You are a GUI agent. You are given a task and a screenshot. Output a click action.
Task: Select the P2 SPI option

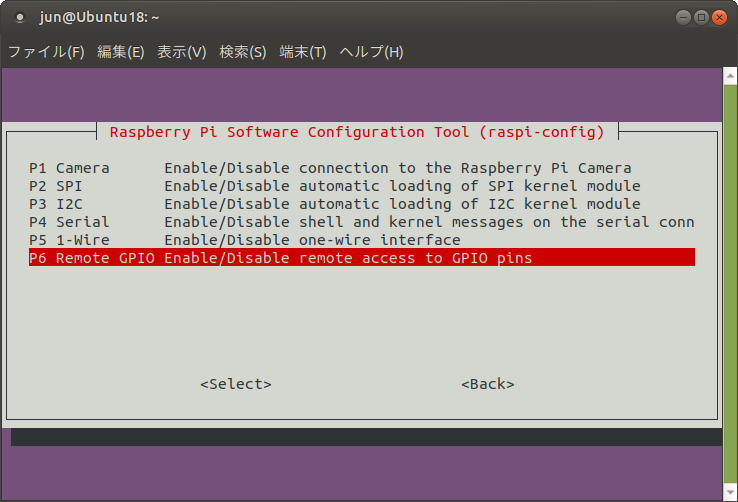(362, 186)
